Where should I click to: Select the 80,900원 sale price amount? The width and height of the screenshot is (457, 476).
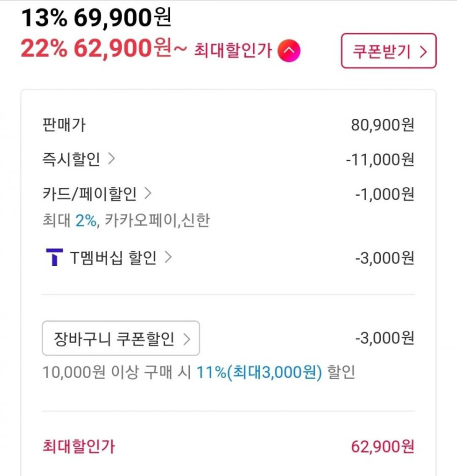point(383,125)
